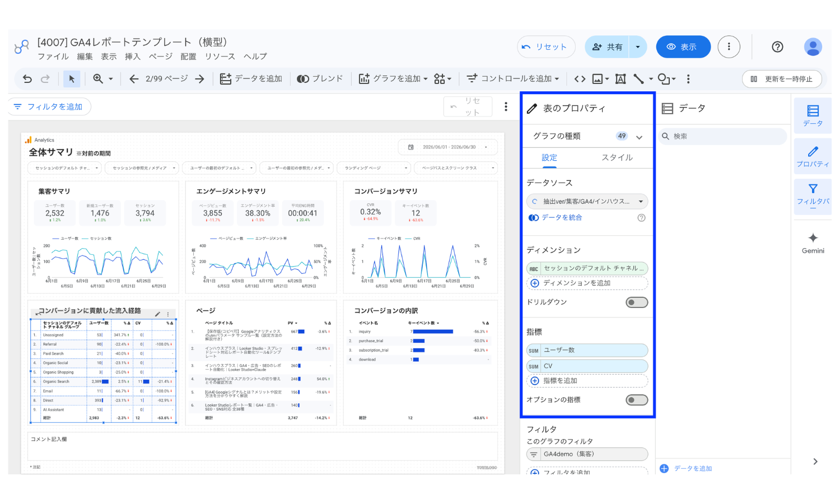
Task: Open the 挿入 menu
Action: (x=133, y=57)
